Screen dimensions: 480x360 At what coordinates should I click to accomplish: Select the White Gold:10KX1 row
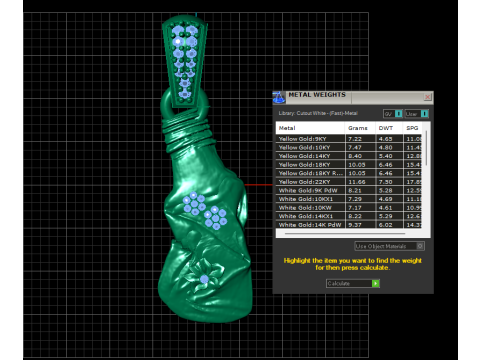pos(349,199)
